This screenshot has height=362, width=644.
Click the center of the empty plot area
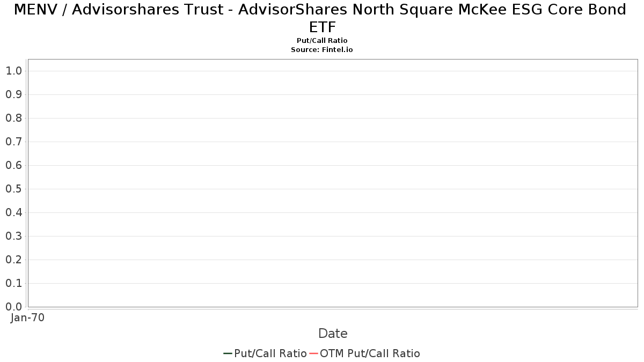[333, 183]
